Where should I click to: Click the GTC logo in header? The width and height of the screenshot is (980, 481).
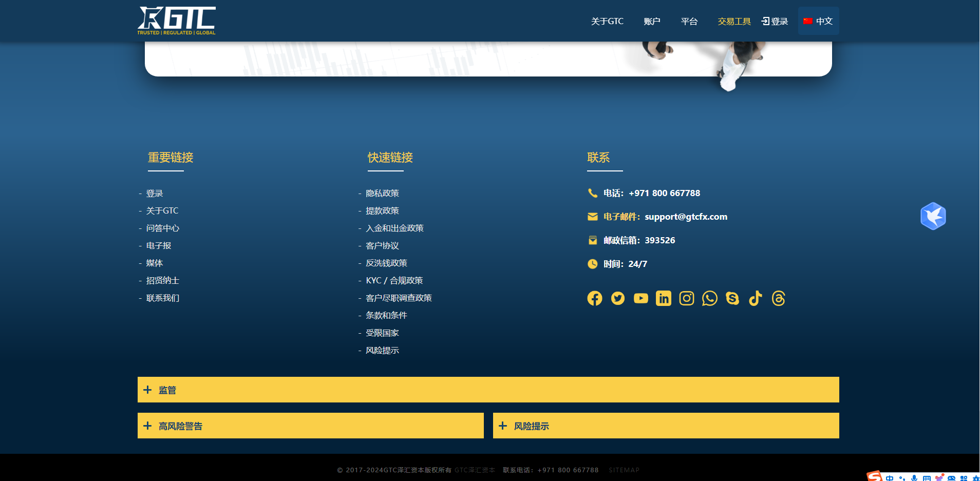click(x=176, y=21)
